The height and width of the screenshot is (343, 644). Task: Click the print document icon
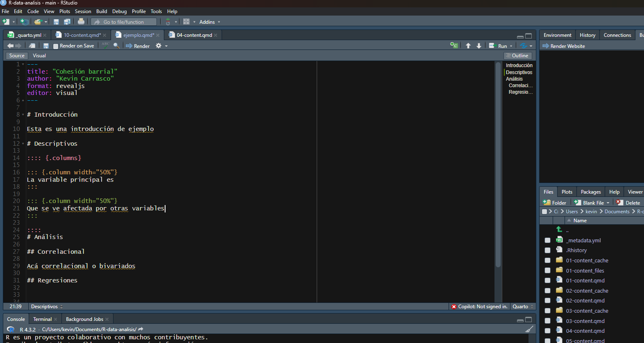pos(81,22)
